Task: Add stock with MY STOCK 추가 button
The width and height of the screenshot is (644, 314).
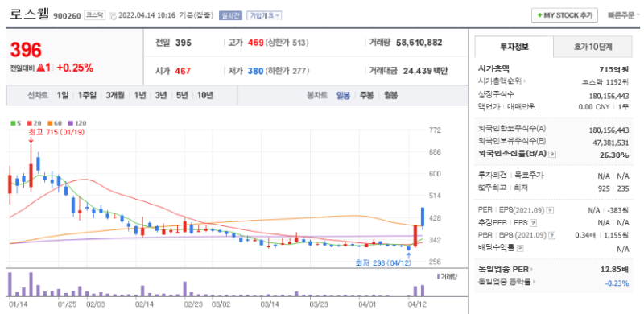Action: pyautogui.click(x=565, y=15)
